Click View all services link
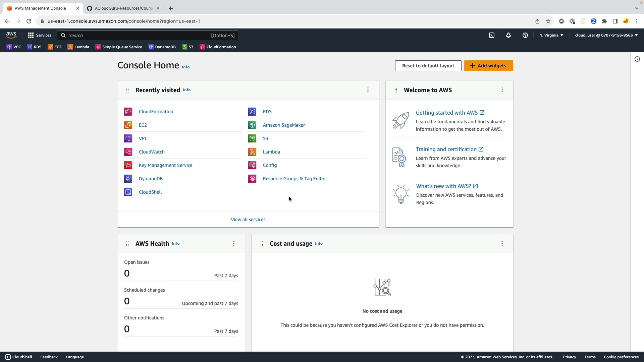Image resolution: width=644 pixels, height=362 pixels. point(248,220)
